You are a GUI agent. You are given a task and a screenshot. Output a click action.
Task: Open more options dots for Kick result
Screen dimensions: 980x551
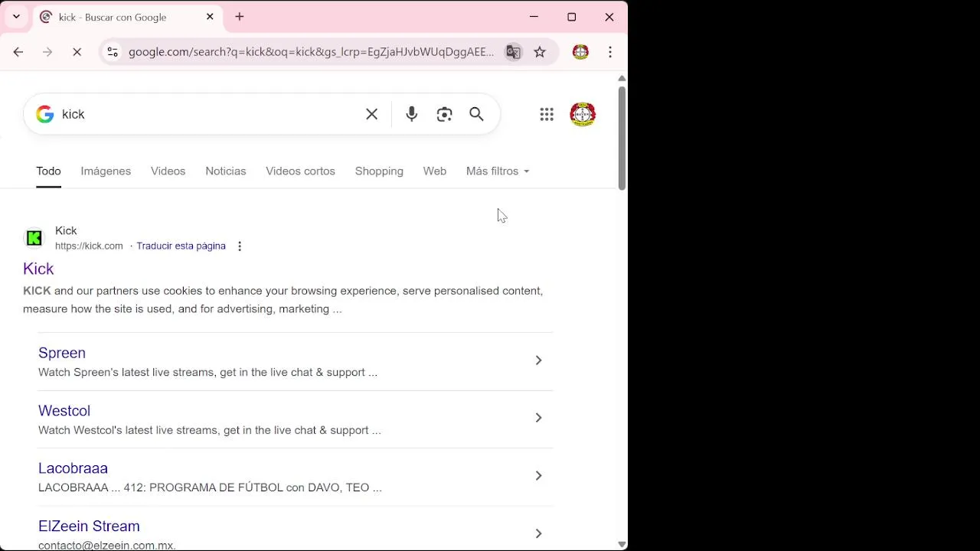pyautogui.click(x=240, y=246)
